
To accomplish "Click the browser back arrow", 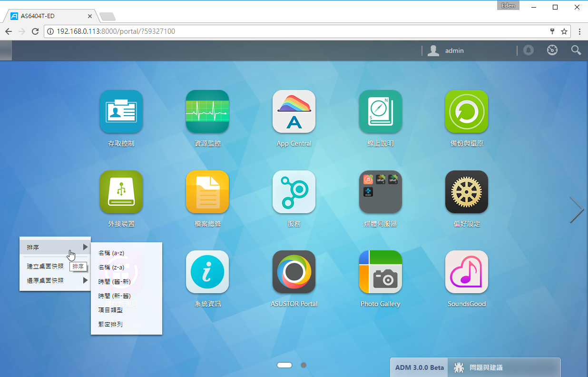I will tap(9, 31).
